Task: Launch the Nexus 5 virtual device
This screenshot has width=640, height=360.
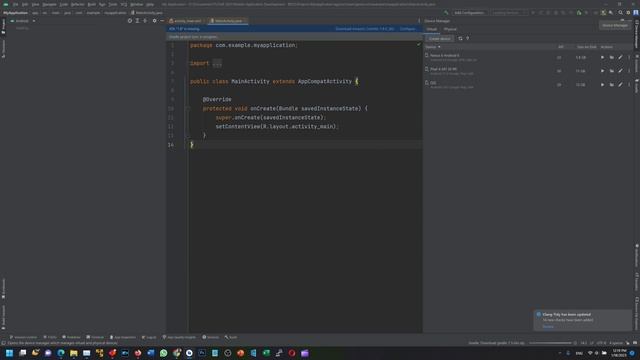Action: click(x=602, y=58)
